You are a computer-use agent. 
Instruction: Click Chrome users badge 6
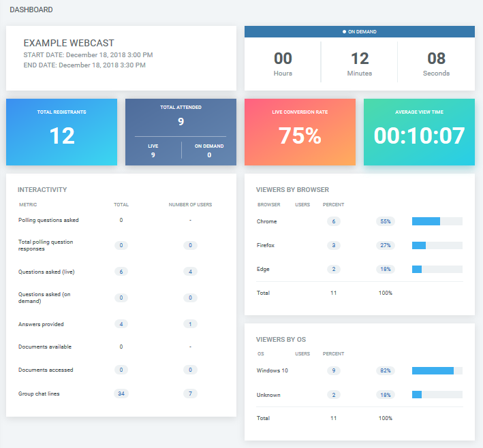334,221
